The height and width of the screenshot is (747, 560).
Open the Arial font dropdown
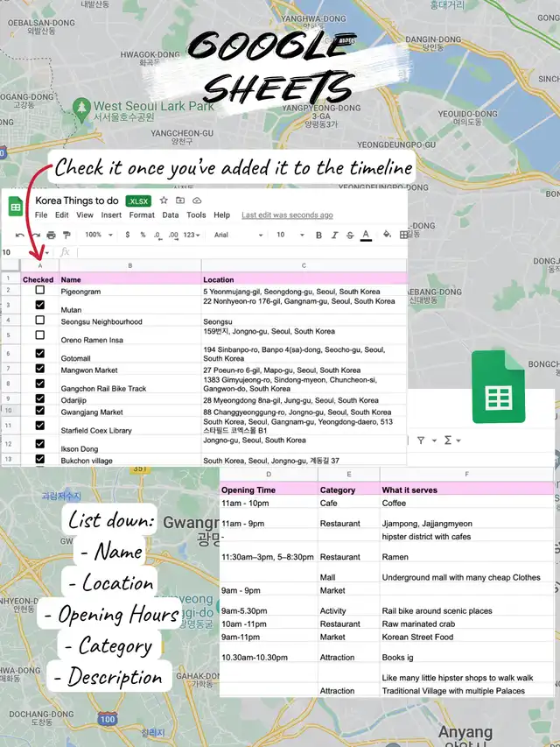[x=238, y=235]
